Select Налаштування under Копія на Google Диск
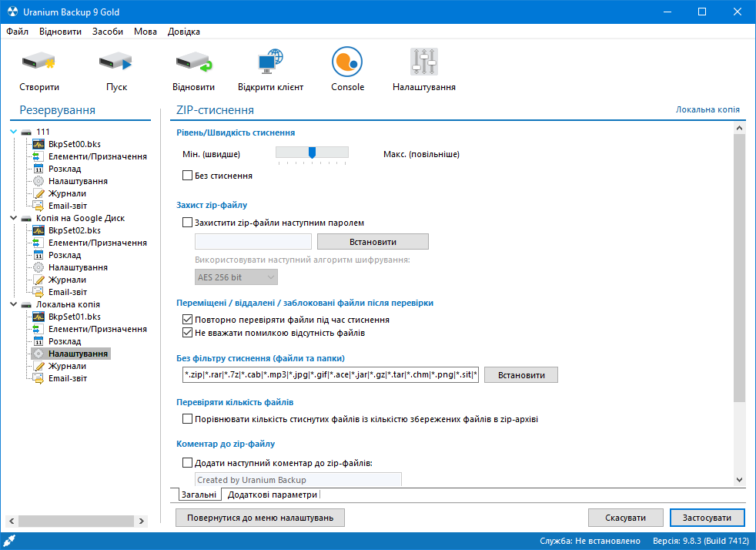The image size is (756, 550). pyautogui.click(x=78, y=267)
